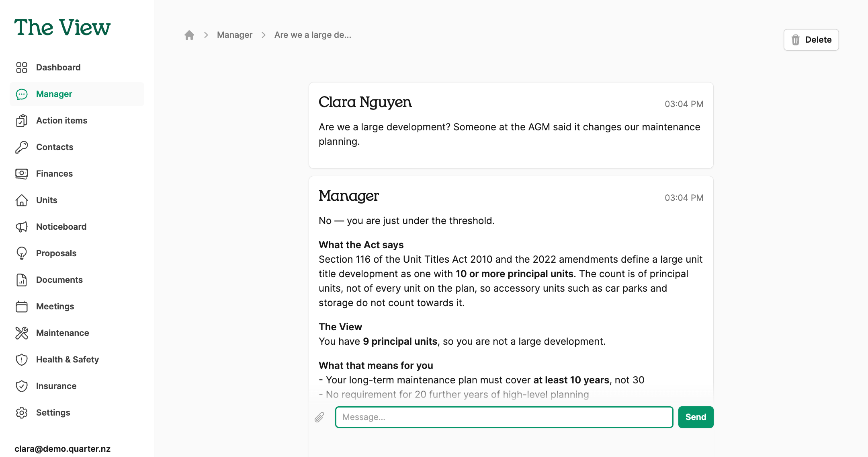Go to the Units page
The width and height of the screenshot is (868, 457).
point(77,200)
